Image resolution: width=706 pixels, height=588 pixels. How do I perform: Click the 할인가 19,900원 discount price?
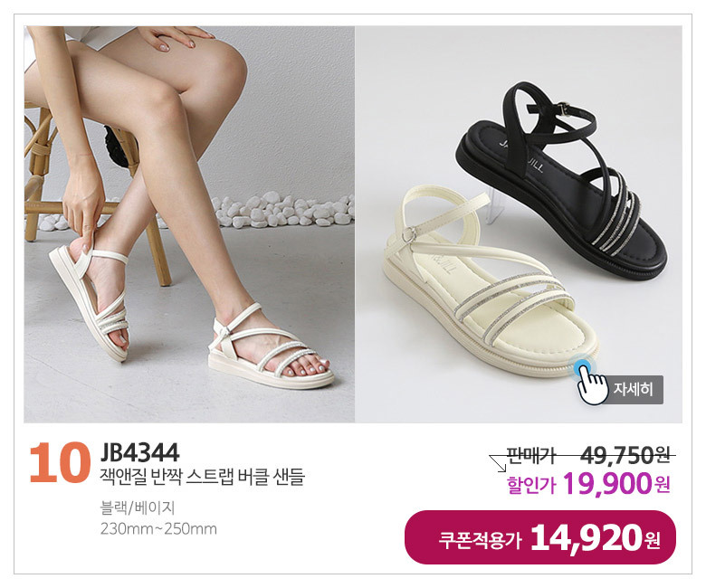click(589, 484)
